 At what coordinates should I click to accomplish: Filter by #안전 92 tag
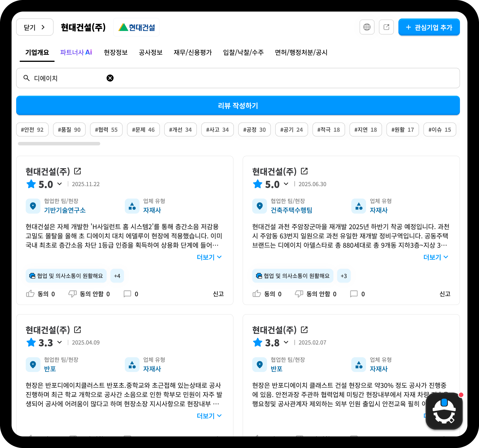point(32,129)
